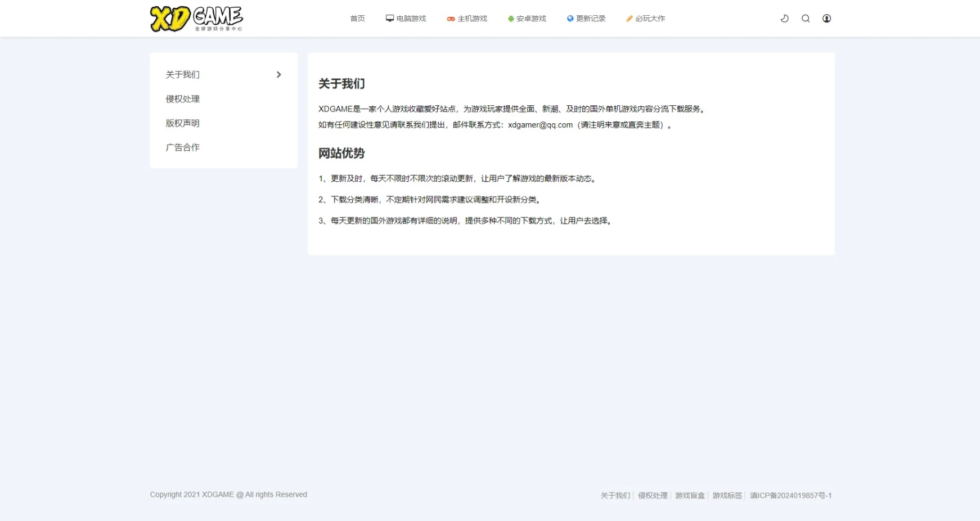
Task: Open the 更新记录 menu item
Action: point(586,19)
